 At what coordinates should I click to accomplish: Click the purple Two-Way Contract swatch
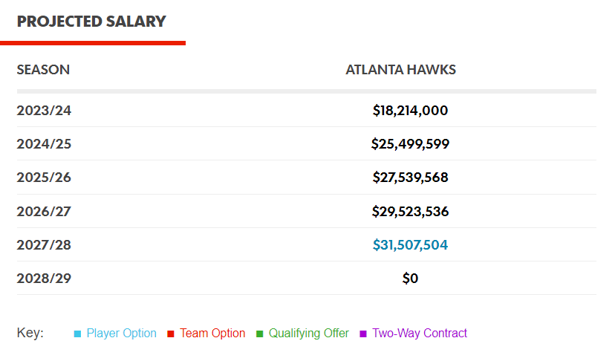(x=363, y=334)
